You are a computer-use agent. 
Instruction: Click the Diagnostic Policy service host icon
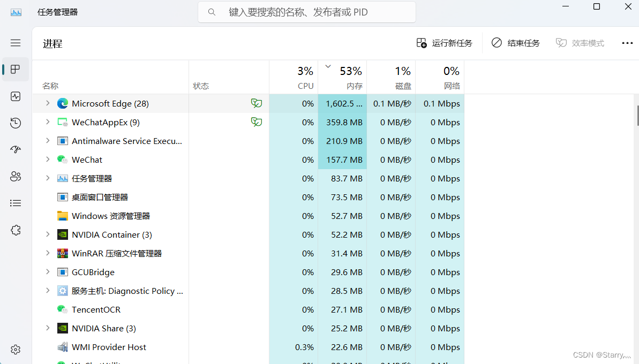click(62, 291)
